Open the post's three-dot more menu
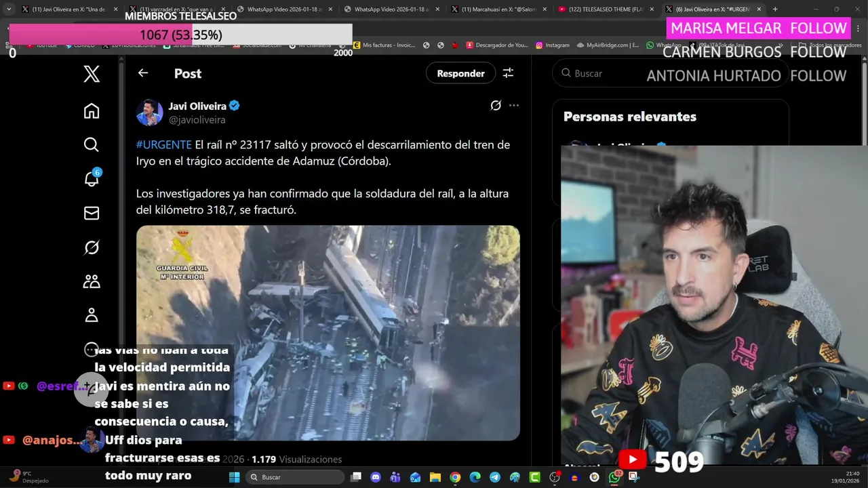The height and width of the screenshot is (488, 868). click(514, 105)
